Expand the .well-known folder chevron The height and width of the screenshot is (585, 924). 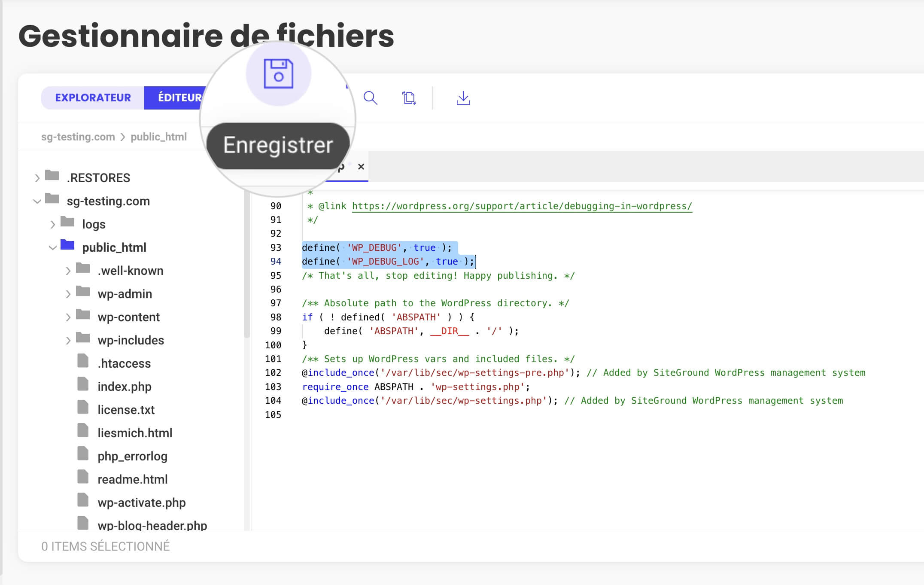[68, 271]
